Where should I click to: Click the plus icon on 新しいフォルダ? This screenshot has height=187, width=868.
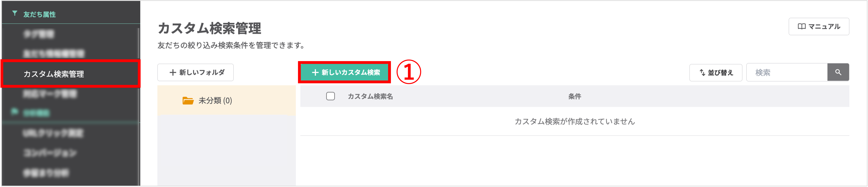pyautogui.click(x=173, y=73)
